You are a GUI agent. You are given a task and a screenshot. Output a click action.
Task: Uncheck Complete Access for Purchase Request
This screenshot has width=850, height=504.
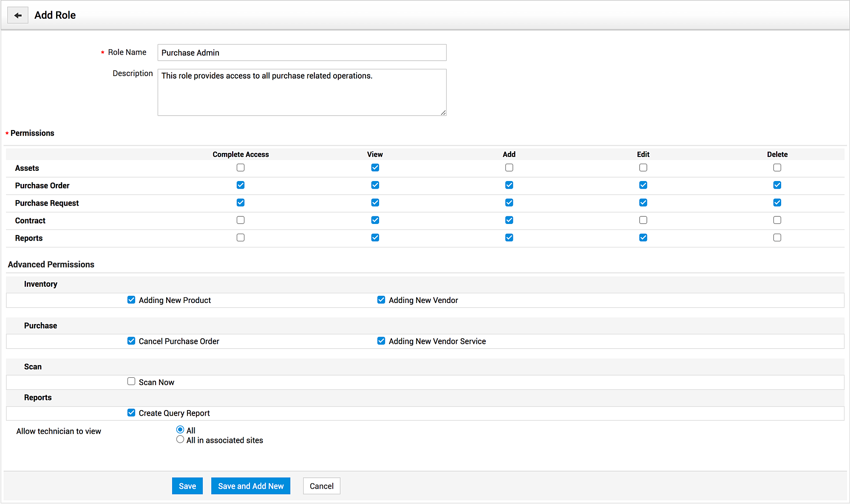click(241, 202)
